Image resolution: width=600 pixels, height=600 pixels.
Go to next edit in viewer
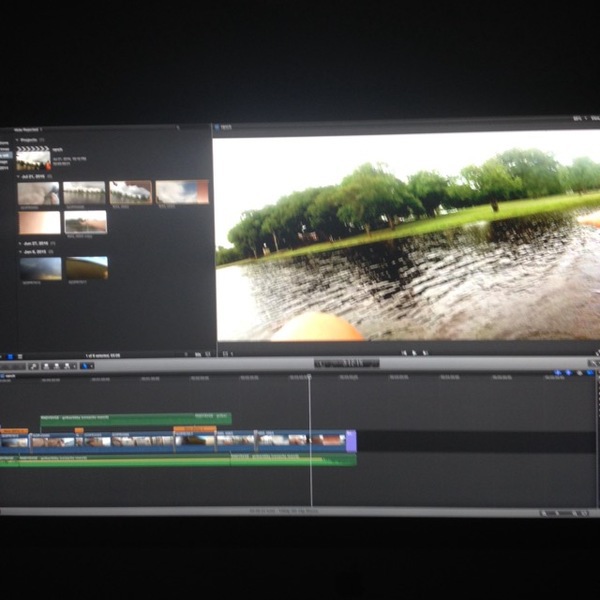pos(425,353)
